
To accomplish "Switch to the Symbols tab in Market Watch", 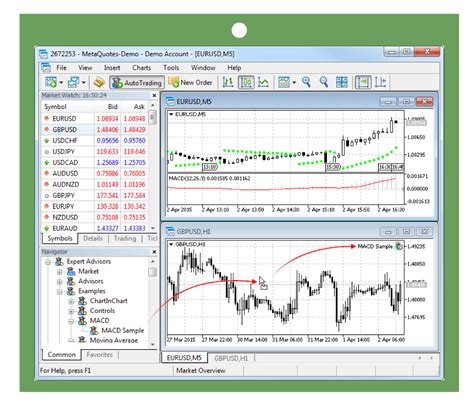I will [x=60, y=238].
